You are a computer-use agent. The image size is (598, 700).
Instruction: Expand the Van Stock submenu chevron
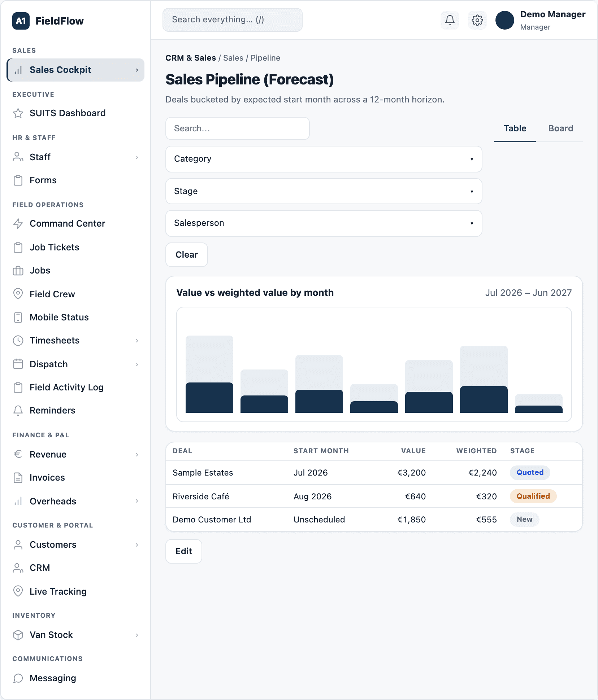[x=137, y=635]
